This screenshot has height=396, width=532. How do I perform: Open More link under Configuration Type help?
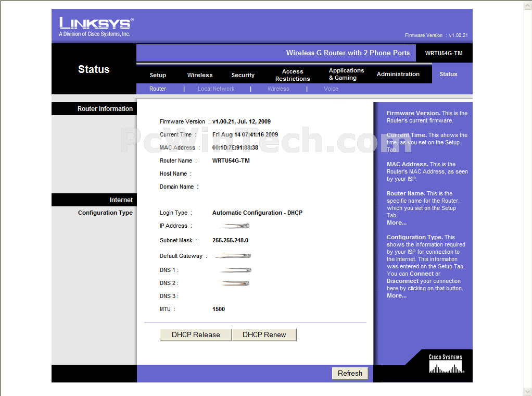[397, 296]
